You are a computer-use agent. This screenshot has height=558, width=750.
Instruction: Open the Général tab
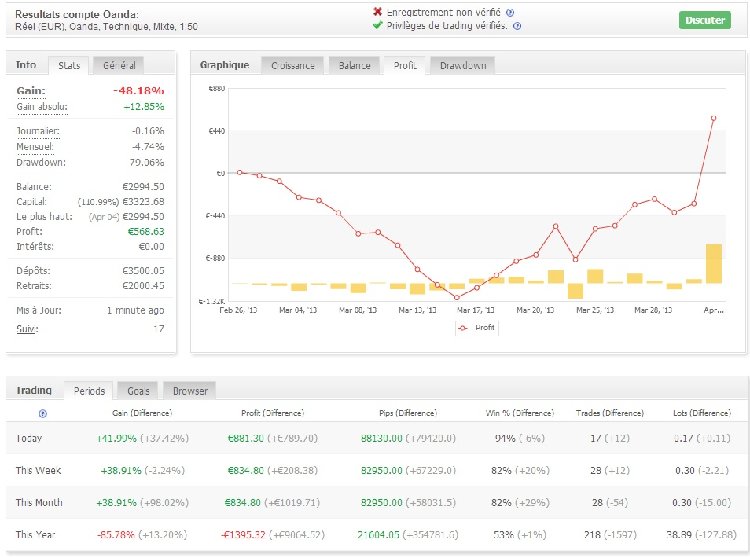pyautogui.click(x=118, y=65)
